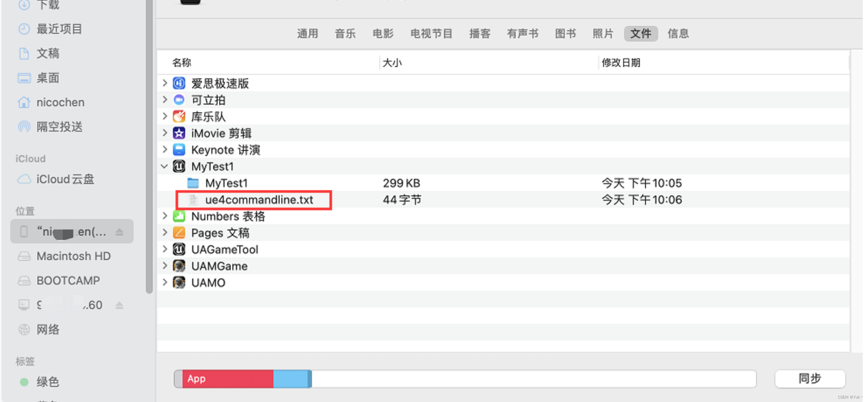Open the 爱思极速版 app icon
The image size is (868, 402).
click(x=179, y=83)
